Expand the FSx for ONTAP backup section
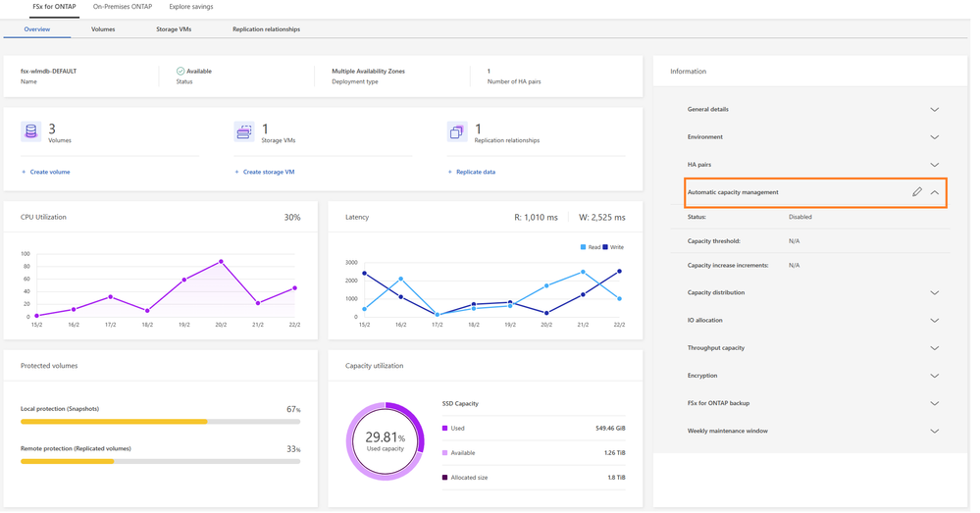Image resolution: width=980 pixels, height=513 pixels. click(x=935, y=403)
